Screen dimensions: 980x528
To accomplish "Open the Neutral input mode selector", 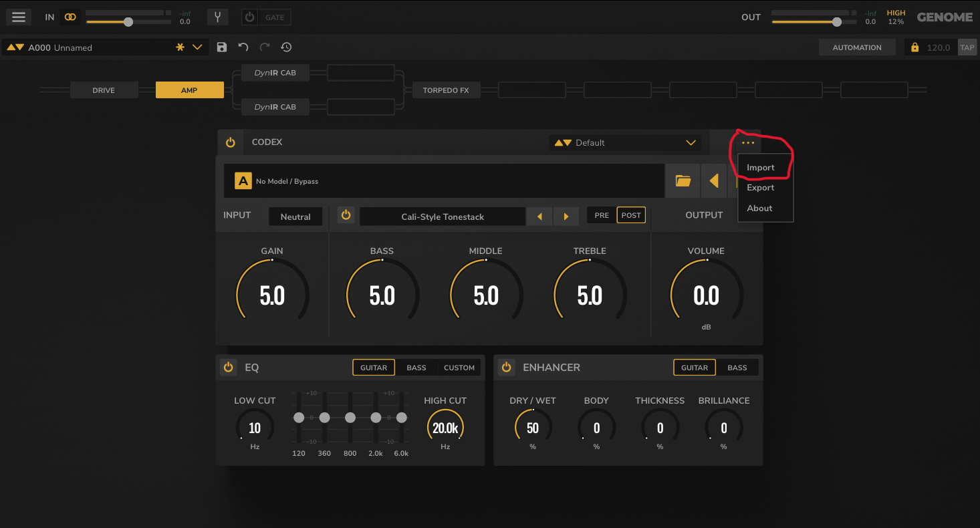I will pos(295,217).
